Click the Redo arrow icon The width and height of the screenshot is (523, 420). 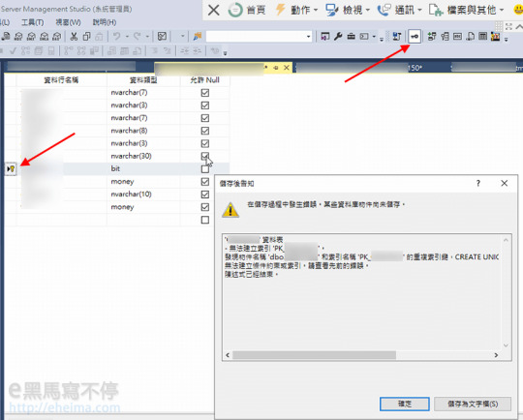coord(138,37)
